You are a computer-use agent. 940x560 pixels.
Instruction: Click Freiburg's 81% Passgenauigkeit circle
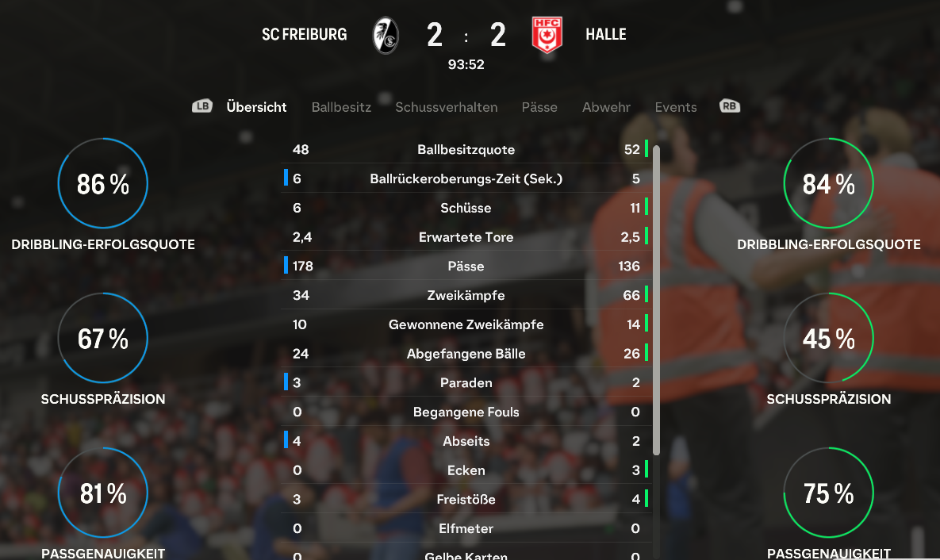click(x=103, y=493)
